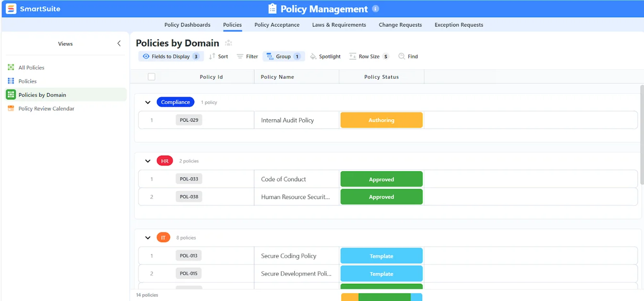644x301 pixels.
Task: Click the Policy Id column header
Action: 211,77
